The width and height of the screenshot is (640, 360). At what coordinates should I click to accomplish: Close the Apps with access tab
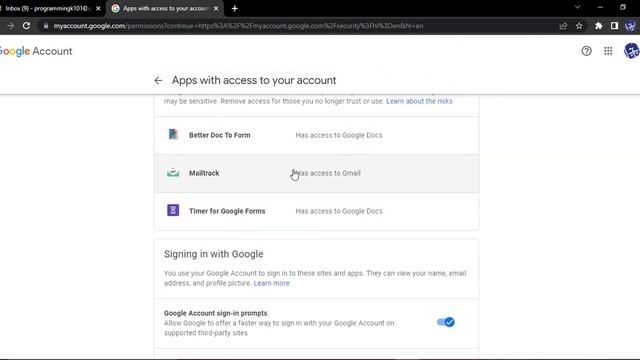[x=216, y=8]
